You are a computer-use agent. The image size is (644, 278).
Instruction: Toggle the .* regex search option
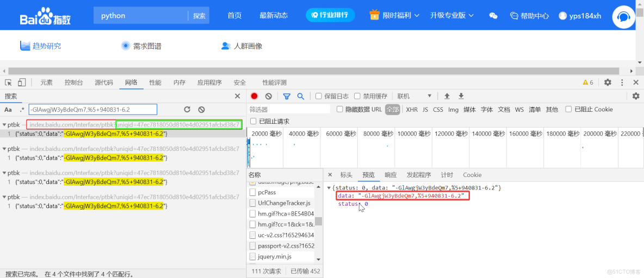(x=22, y=110)
